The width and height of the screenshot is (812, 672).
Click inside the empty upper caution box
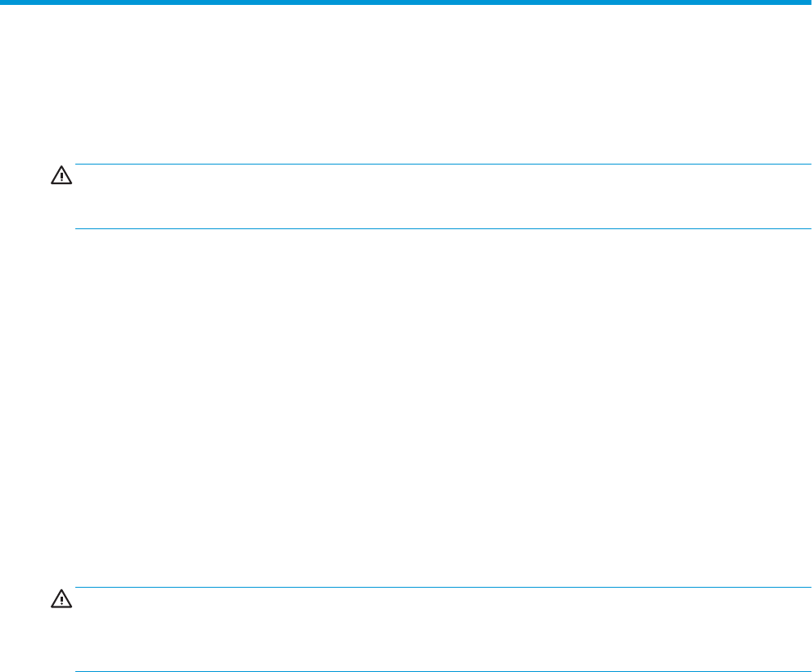[437, 196]
